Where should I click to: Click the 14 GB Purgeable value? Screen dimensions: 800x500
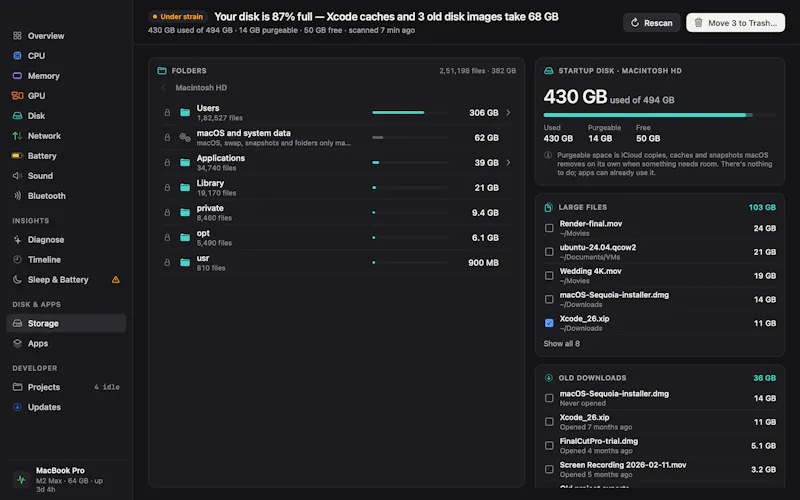(x=599, y=138)
